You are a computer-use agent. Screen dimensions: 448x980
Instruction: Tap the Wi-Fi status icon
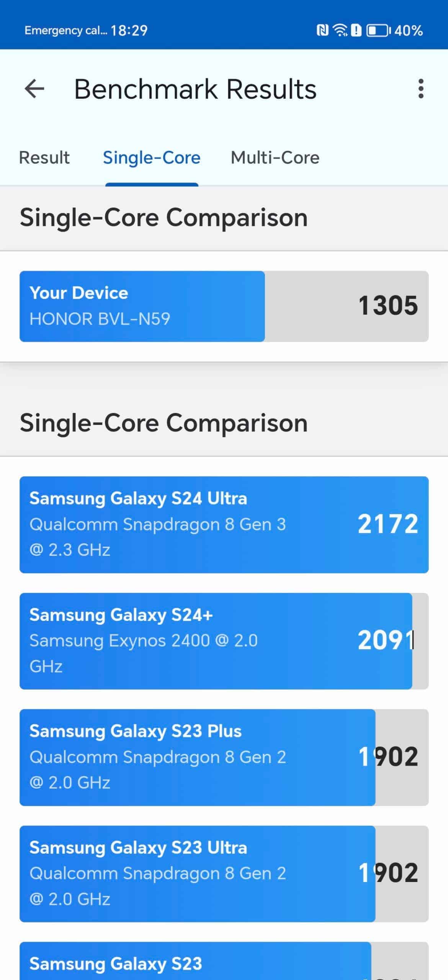tap(340, 30)
